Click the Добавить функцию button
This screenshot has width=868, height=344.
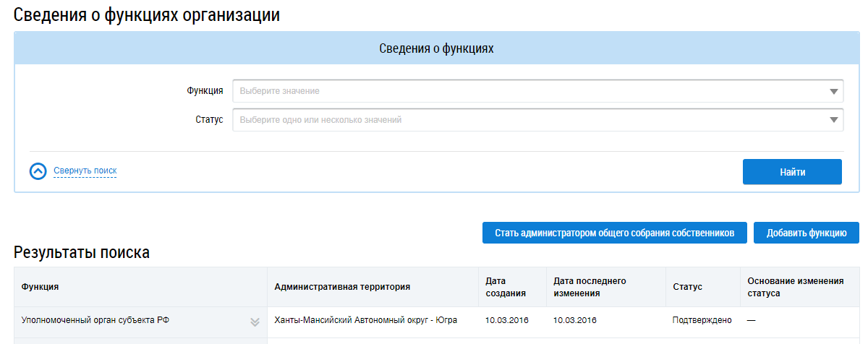point(807,233)
